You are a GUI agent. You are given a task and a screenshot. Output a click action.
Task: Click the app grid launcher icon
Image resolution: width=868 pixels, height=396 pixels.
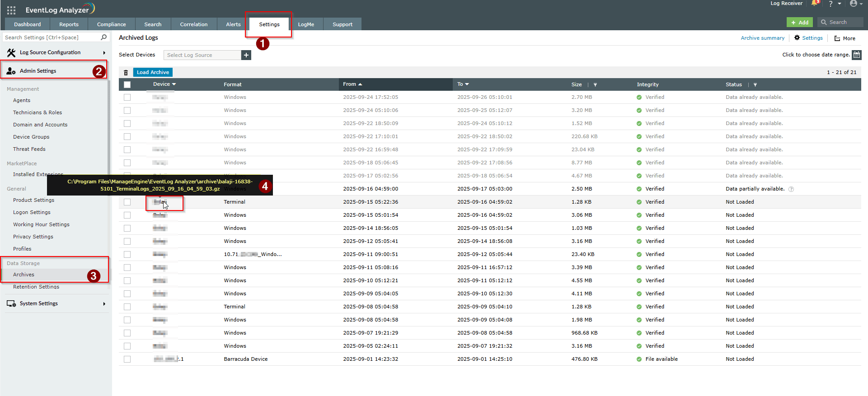(x=11, y=10)
